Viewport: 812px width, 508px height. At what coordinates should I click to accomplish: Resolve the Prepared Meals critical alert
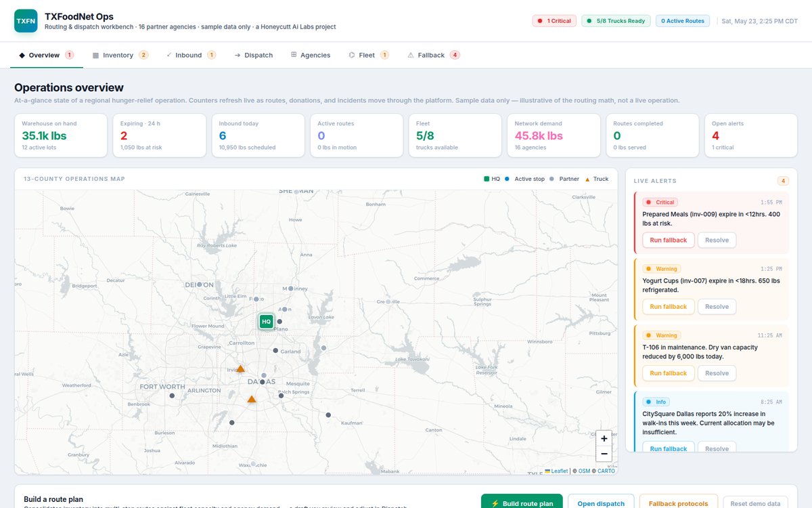(717, 240)
